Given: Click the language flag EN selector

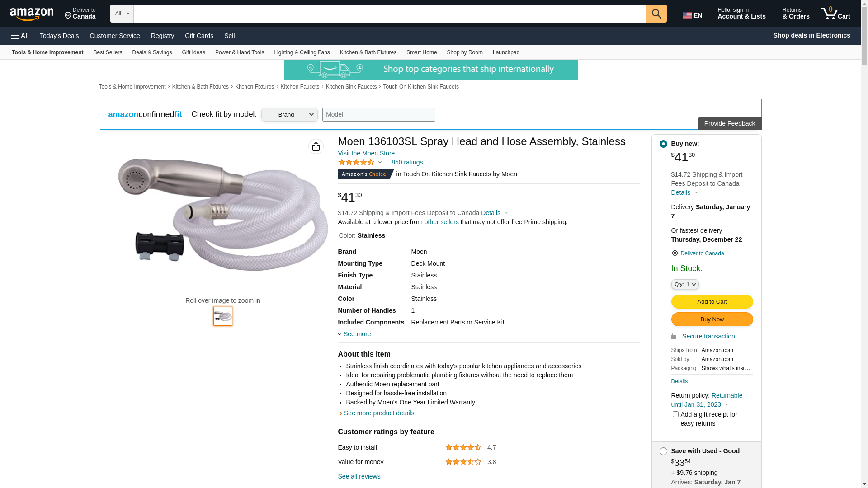Looking at the screenshot, I should 692,15.
